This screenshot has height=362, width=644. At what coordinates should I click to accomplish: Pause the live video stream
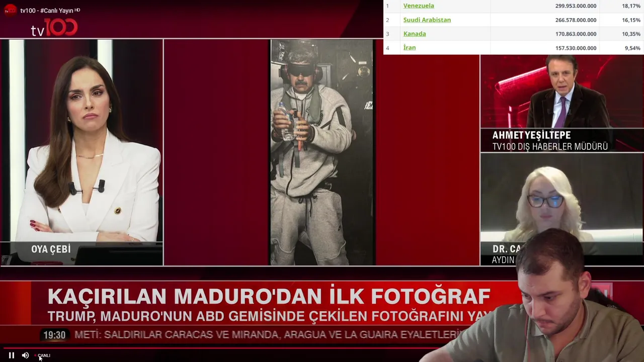11,355
